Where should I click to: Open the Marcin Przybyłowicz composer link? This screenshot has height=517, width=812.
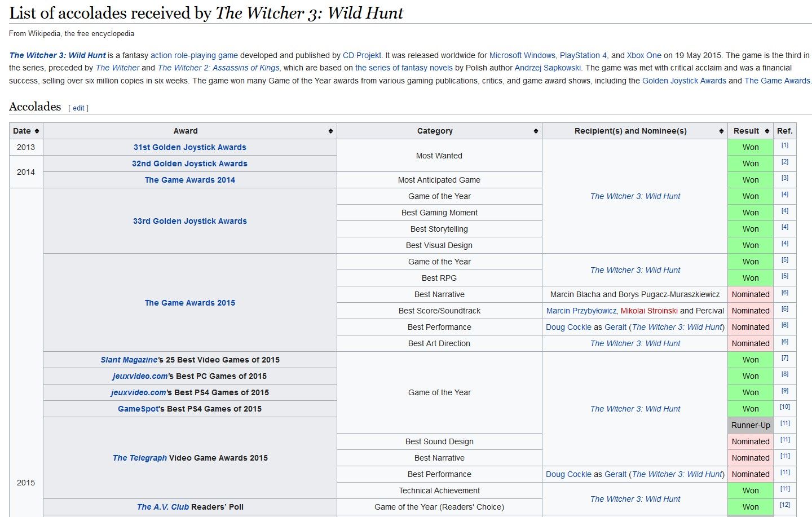[581, 311]
